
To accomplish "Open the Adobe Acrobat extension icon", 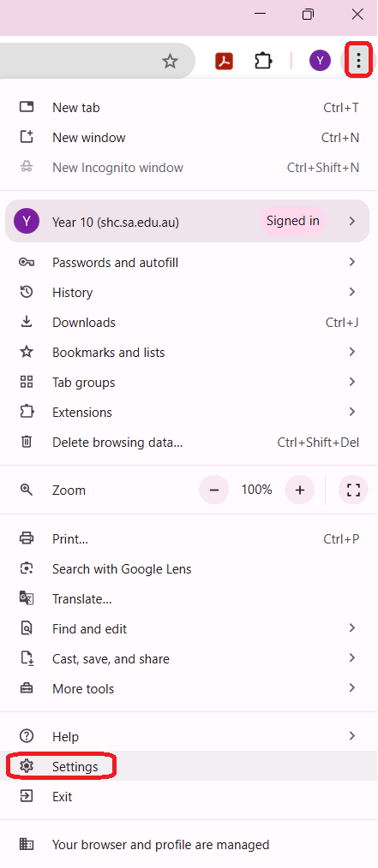I will tap(224, 61).
